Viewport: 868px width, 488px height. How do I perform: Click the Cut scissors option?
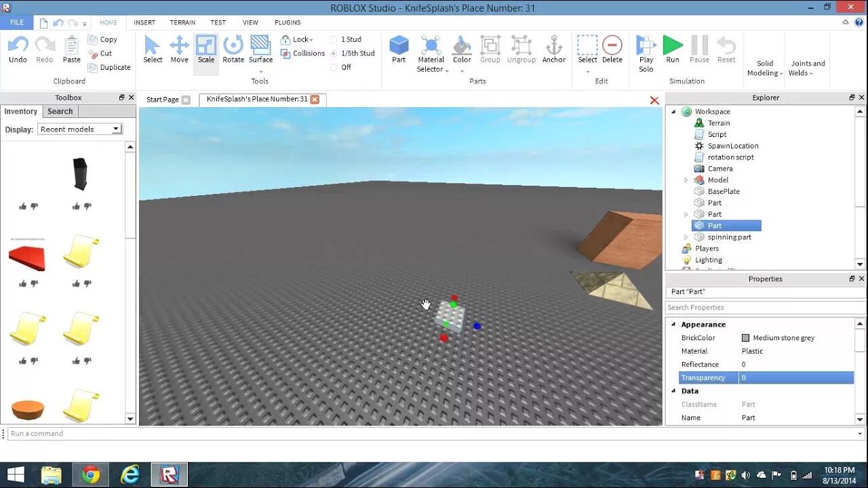click(100, 54)
